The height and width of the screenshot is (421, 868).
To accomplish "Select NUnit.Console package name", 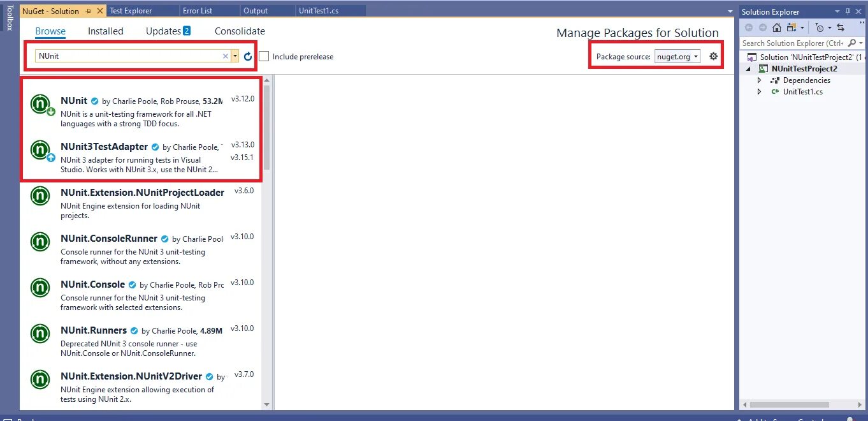I will pyautogui.click(x=92, y=284).
